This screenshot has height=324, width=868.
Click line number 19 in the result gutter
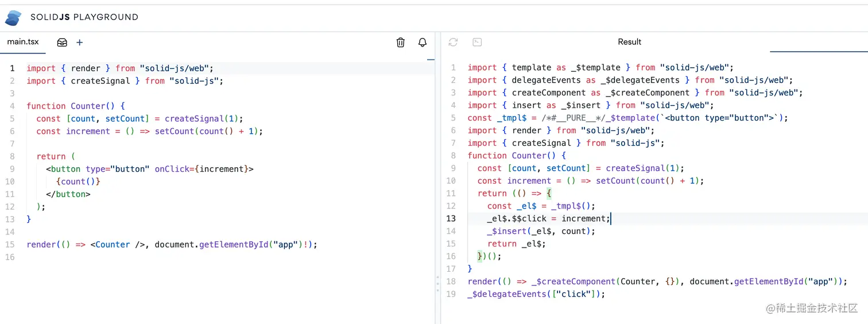point(451,294)
